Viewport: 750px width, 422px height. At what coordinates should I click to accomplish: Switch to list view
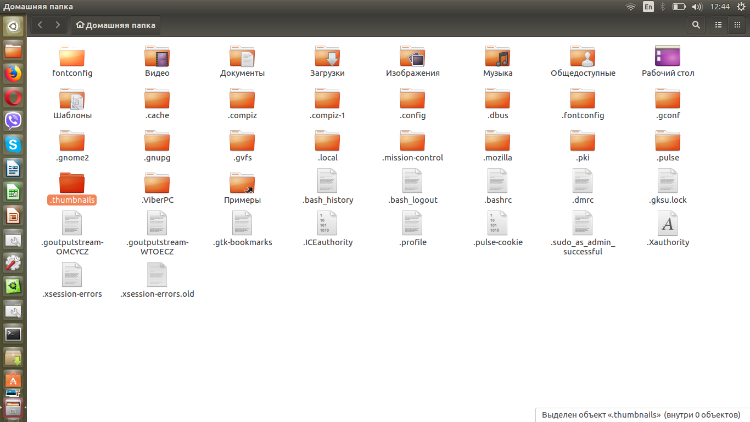[717, 24]
